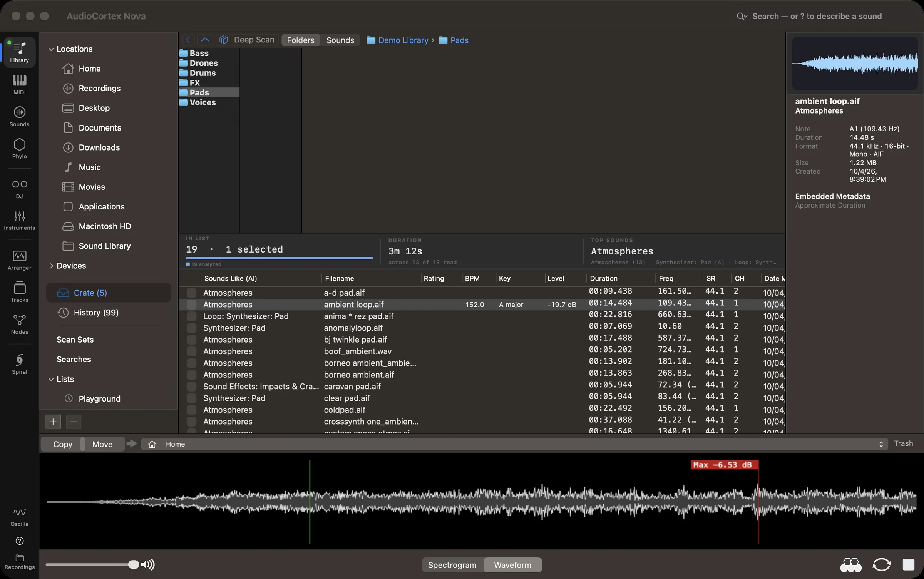Open the Phylo view
Screen dimensions: 924x579
19,148
